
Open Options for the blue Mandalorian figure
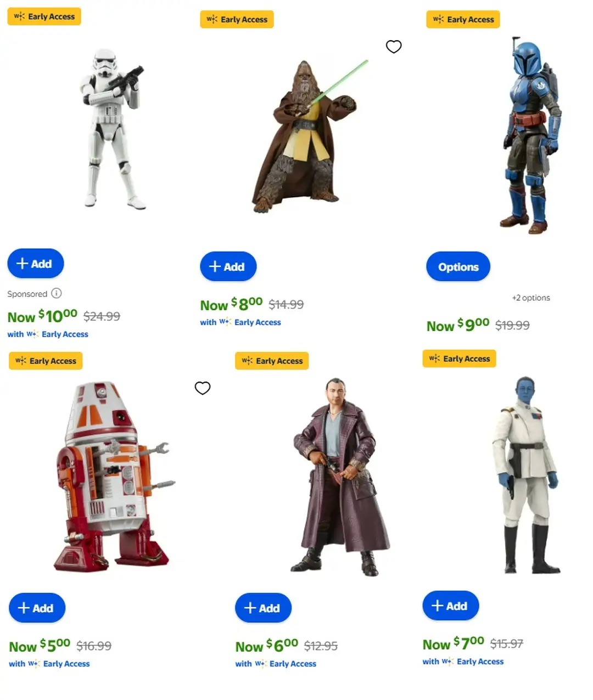458,267
